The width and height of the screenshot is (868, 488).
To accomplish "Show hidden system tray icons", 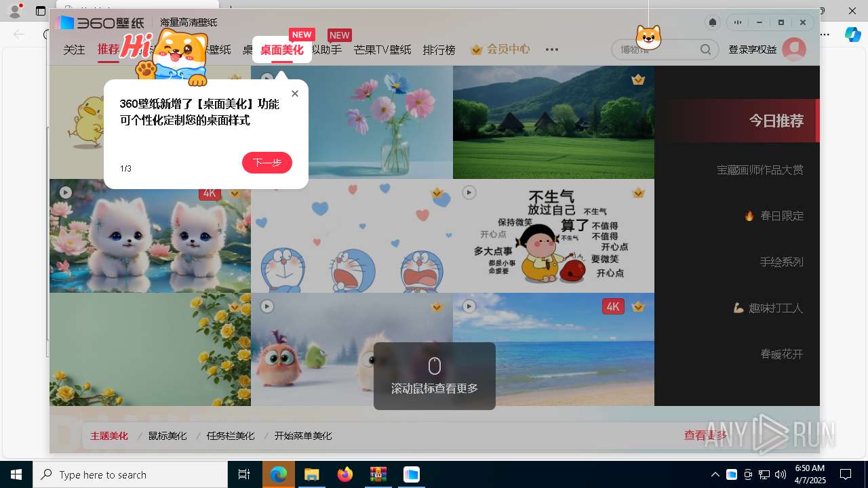I will click(715, 474).
